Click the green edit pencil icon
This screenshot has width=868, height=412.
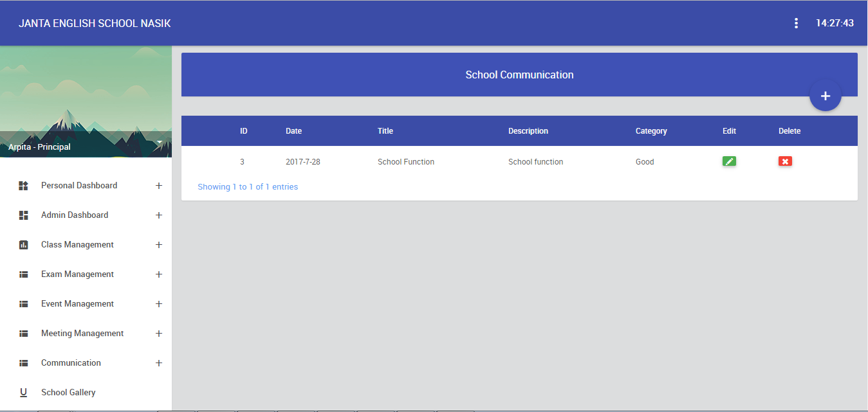pos(729,161)
